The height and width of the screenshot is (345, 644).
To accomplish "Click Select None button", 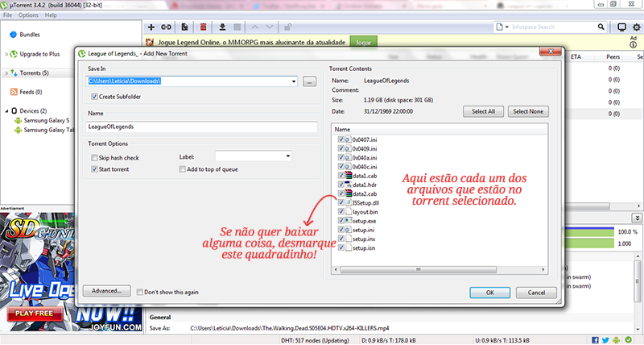I will click(528, 111).
